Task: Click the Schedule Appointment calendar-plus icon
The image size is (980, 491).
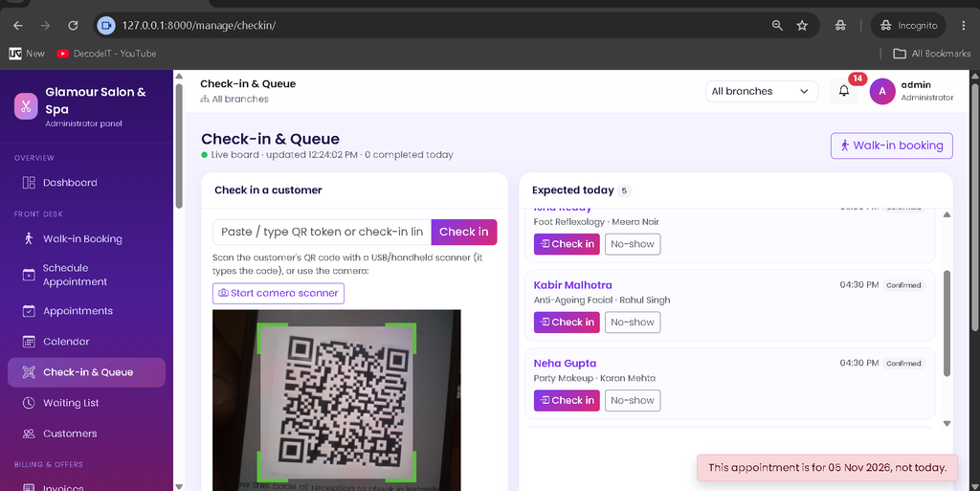Action: tap(29, 275)
